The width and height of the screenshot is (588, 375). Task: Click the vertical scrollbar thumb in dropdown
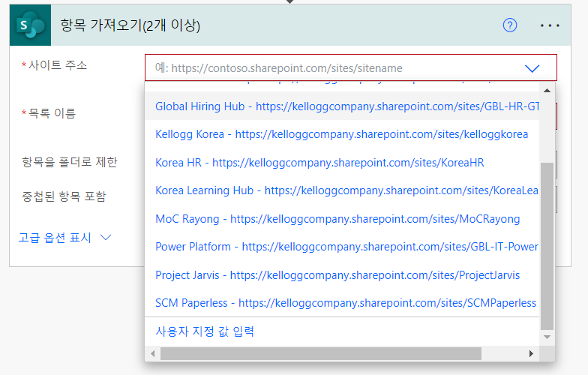[547, 246]
